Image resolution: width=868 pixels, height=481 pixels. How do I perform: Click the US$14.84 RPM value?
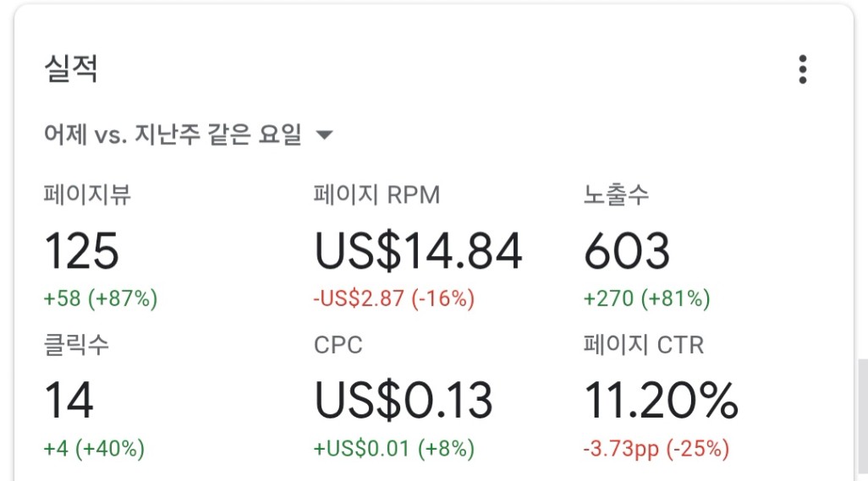point(418,251)
